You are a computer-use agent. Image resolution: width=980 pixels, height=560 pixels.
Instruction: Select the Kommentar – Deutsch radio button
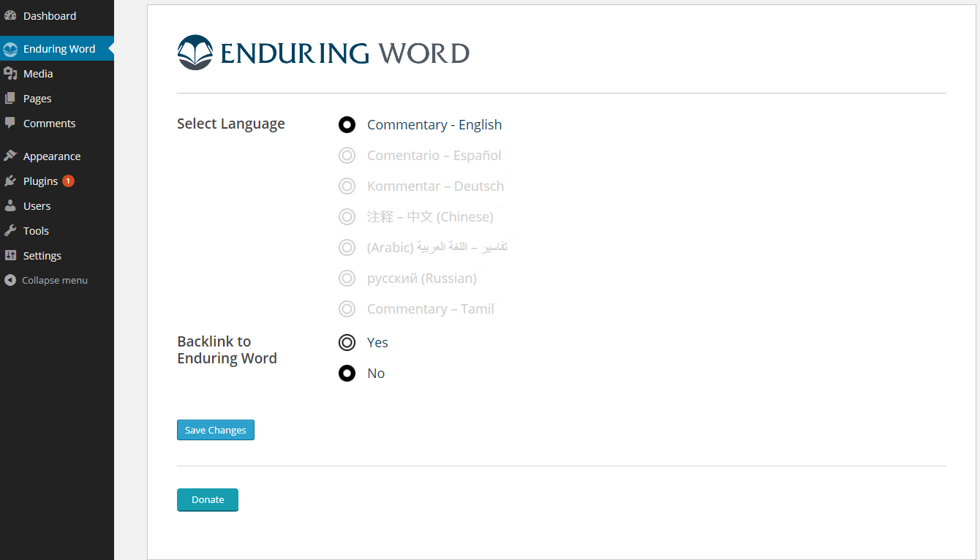(x=347, y=186)
